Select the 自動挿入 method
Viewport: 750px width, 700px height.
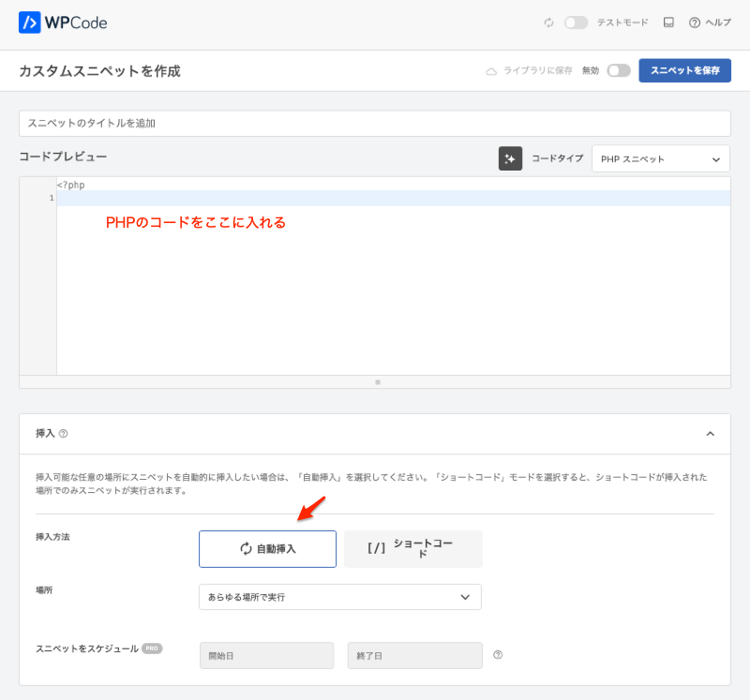pos(267,549)
